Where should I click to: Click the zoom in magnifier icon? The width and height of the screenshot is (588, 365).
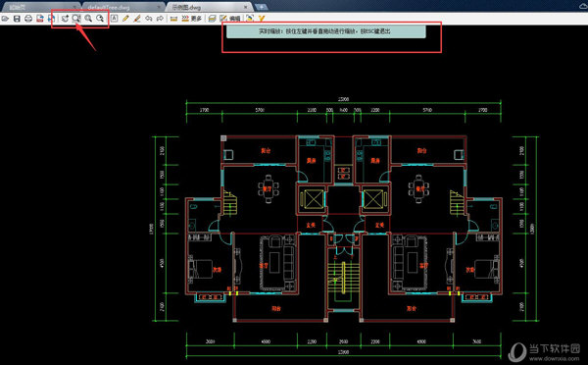click(x=88, y=19)
